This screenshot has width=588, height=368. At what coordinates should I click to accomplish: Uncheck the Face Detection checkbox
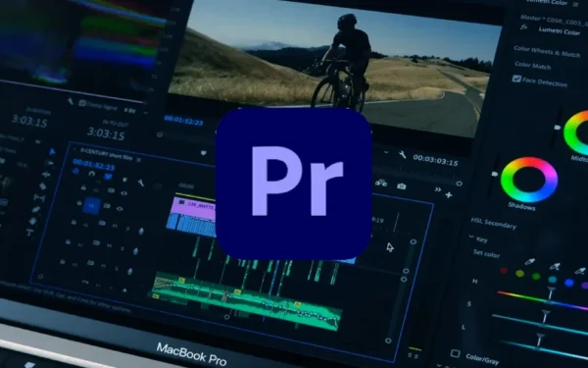(x=516, y=79)
